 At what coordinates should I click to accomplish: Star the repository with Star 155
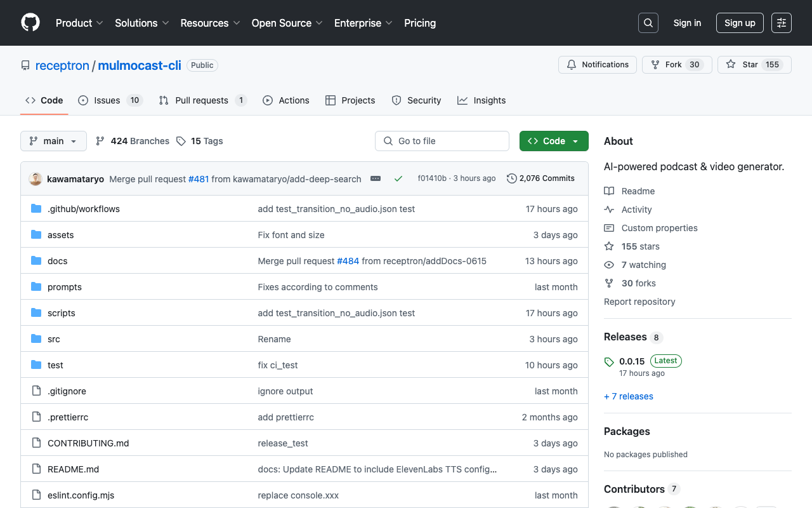[x=754, y=65]
